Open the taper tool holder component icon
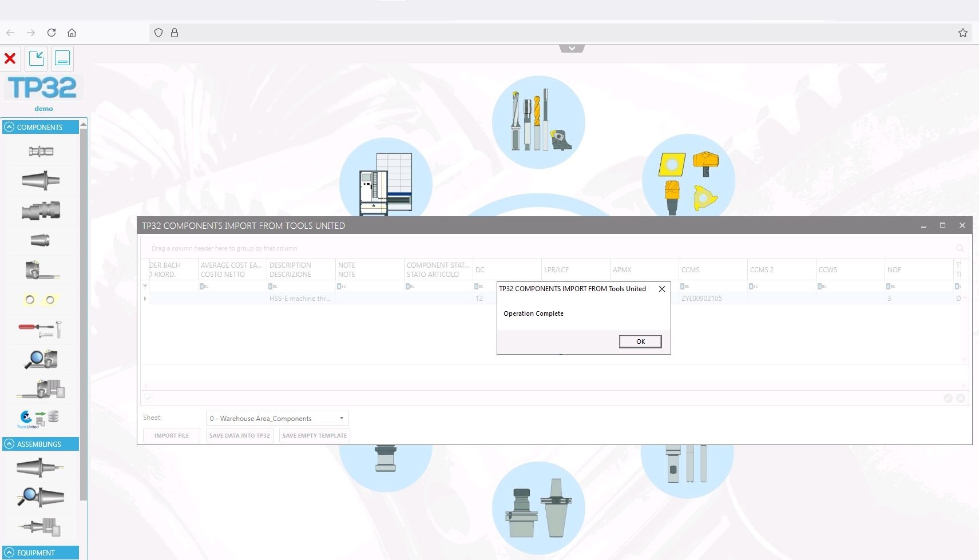The width and height of the screenshot is (979, 560). pyautogui.click(x=41, y=181)
